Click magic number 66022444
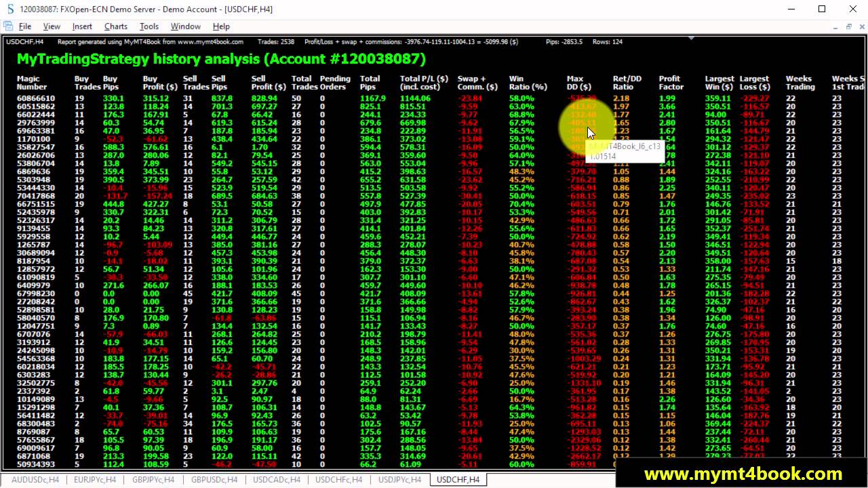 click(x=36, y=115)
